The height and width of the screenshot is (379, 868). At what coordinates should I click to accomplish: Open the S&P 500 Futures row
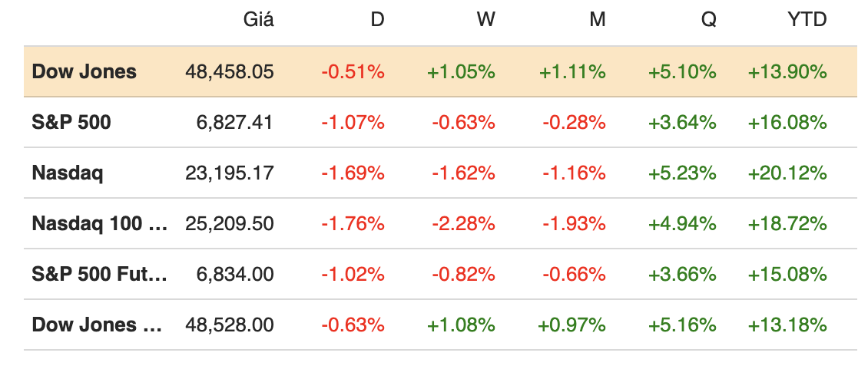click(99, 274)
